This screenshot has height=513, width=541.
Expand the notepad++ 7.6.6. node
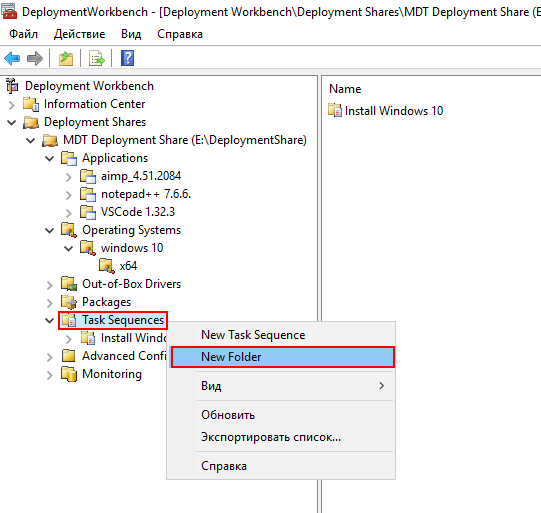pyautogui.click(x=69, y=195)
